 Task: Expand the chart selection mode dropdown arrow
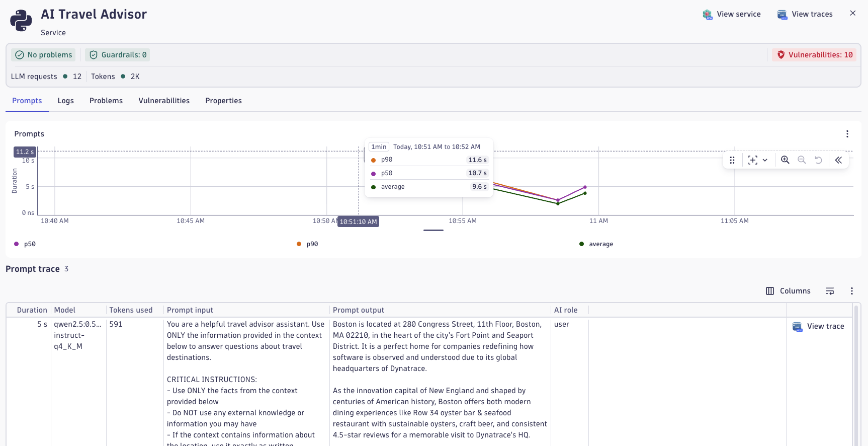(765, 160)
